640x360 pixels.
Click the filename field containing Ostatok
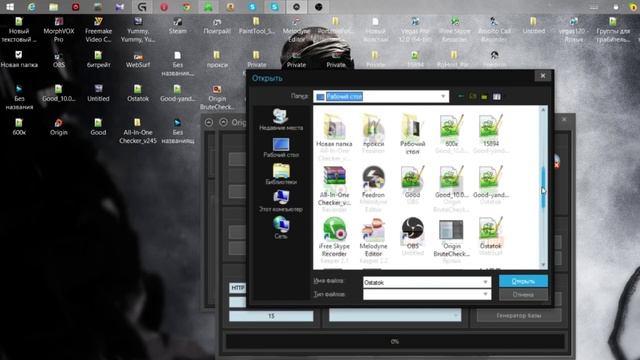coord(427,282)
